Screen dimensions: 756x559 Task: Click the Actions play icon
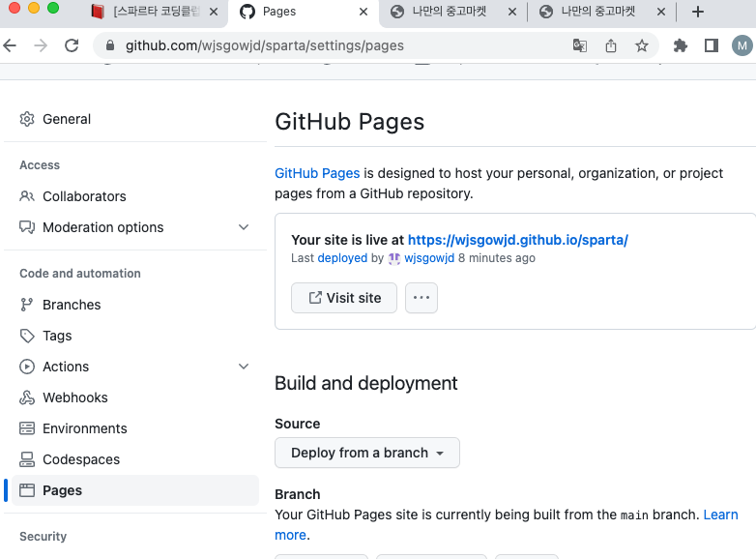27,367
